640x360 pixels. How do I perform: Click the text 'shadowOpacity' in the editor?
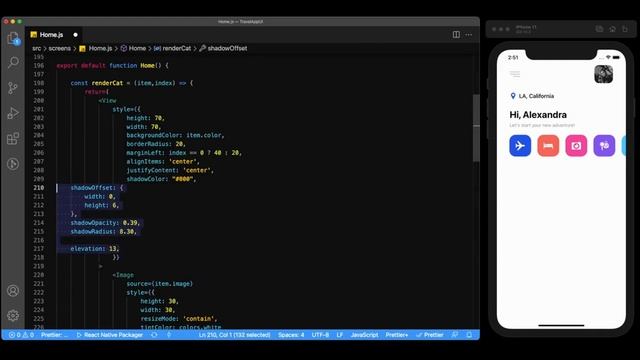point(94,222)
